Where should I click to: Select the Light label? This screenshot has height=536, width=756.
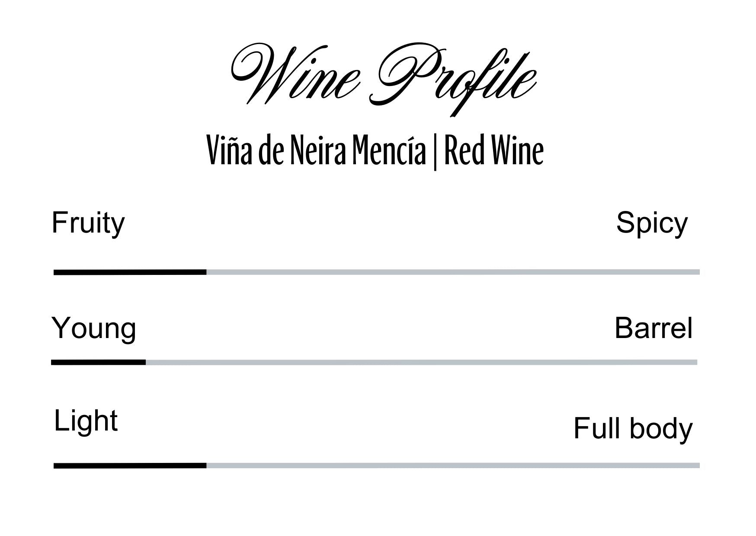tap(86, 421)
